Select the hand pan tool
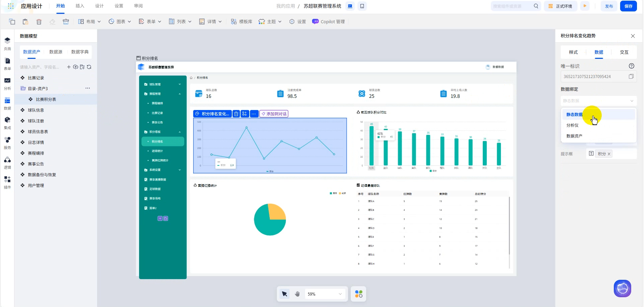644x307 pixels. click(297, 294)
